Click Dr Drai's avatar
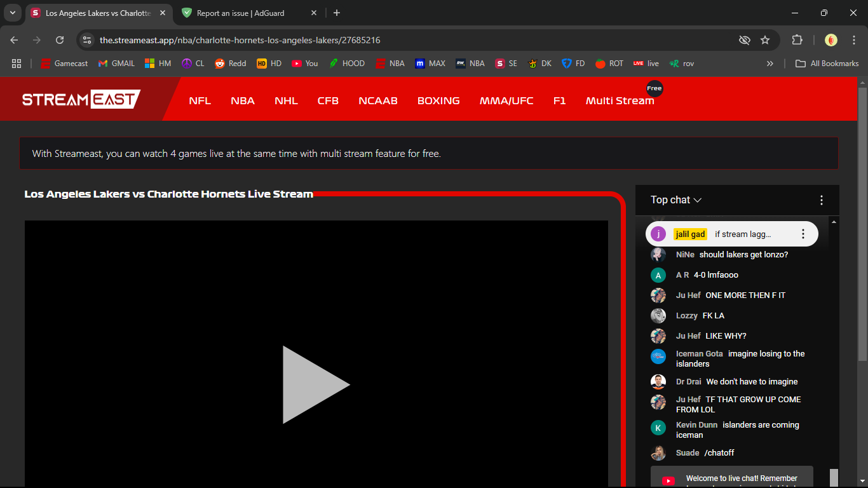The image size is (868, 488). point(658,382)
